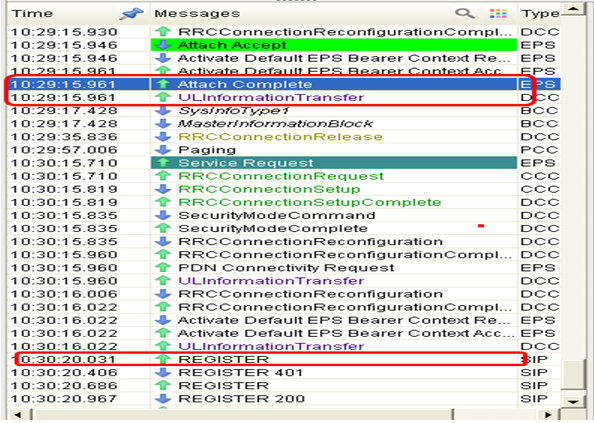Open the color grid icon in Messages header

pos(498,14)
